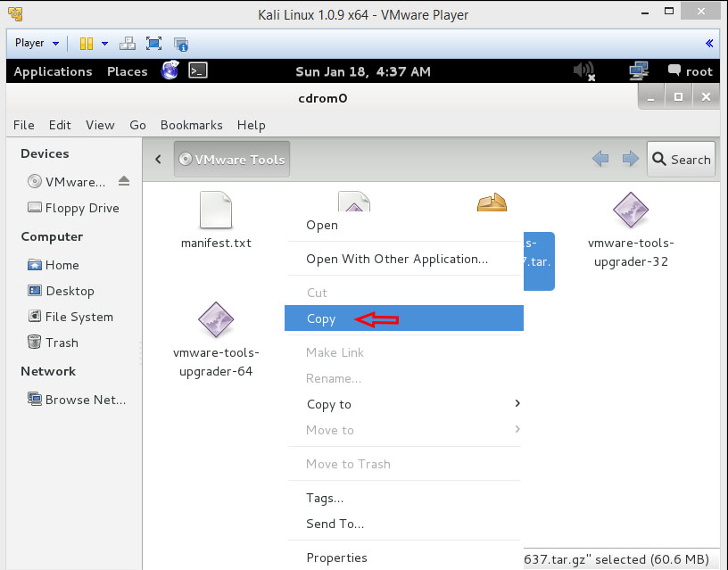Go forward using blue right arrow
This screenshot has height=570, width=728.
click(630, 159)
